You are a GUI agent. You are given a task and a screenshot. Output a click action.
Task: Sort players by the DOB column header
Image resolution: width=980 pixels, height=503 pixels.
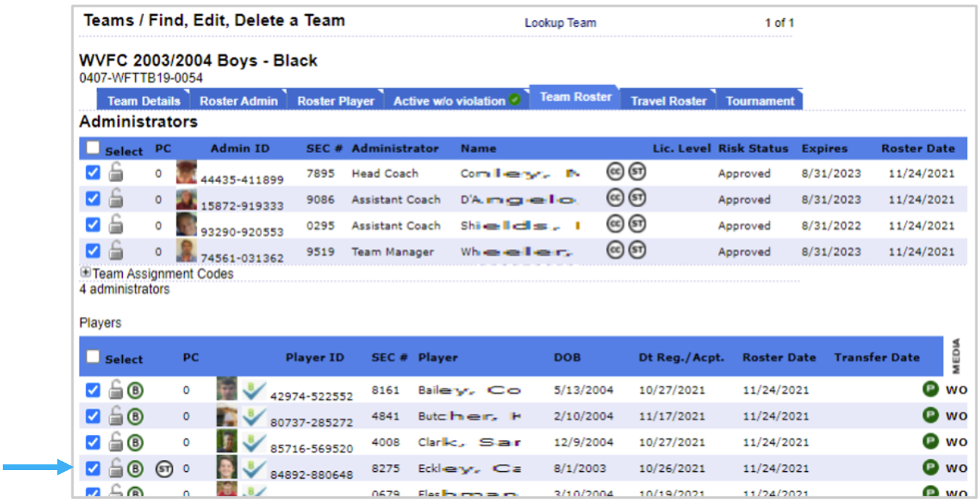click(x=567, y=358)
